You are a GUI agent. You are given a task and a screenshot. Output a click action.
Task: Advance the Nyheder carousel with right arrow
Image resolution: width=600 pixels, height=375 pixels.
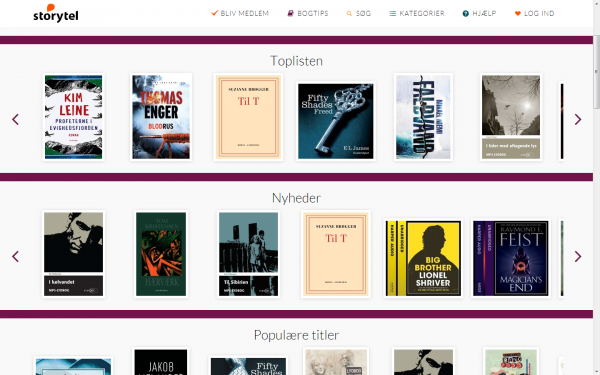[x=578, y=256]
